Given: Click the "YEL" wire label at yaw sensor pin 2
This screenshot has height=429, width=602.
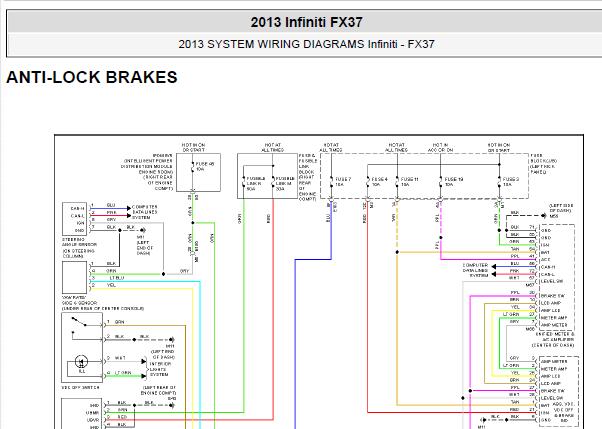Looking at the screenshot, I should tap(111, 285).
